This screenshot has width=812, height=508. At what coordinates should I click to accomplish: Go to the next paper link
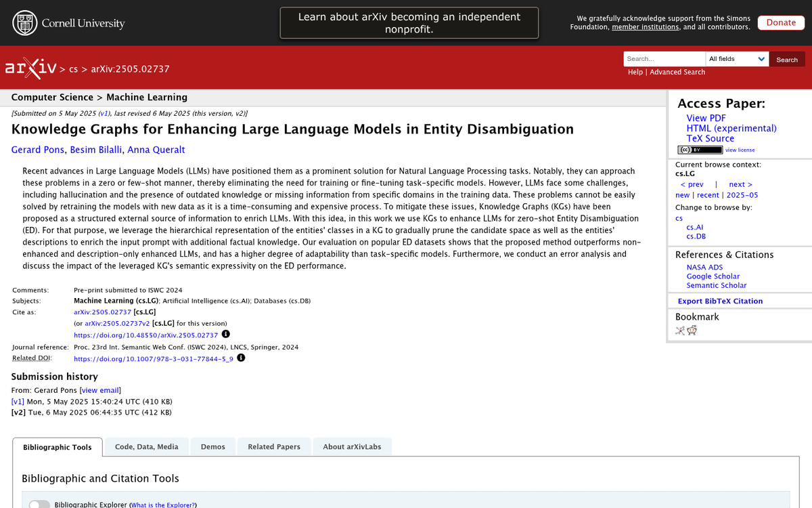coord(740,184)
